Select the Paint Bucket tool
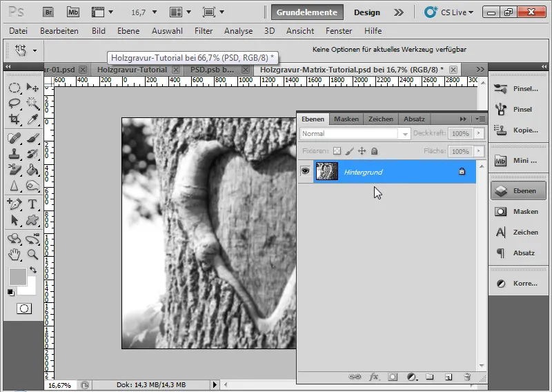Screen dimensions: 552x392 pos(32,170)
